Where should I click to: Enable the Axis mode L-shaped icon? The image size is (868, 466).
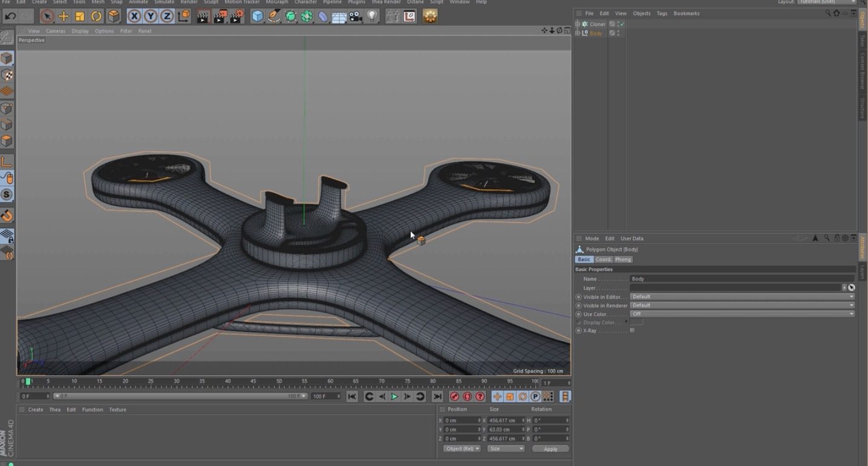tap(7, 162)
